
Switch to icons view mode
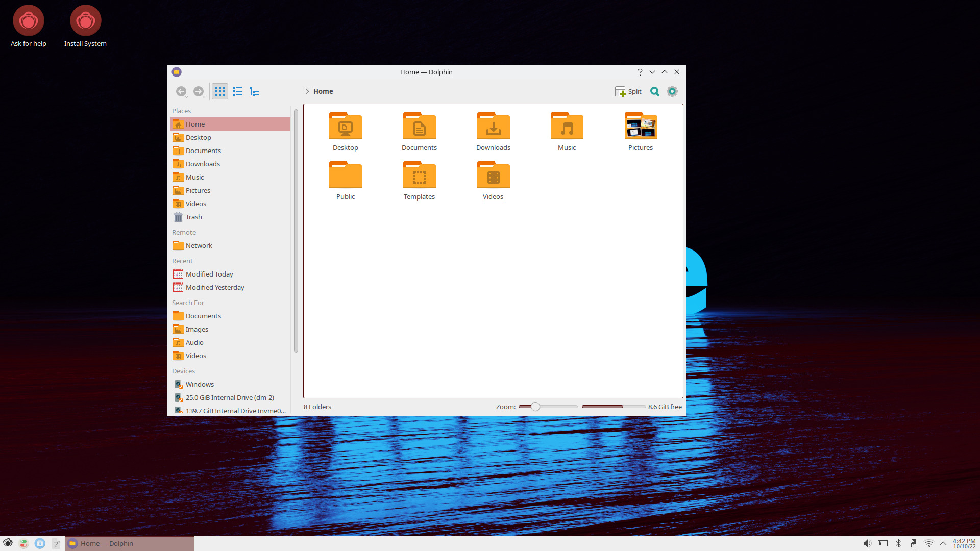point(219,91)
